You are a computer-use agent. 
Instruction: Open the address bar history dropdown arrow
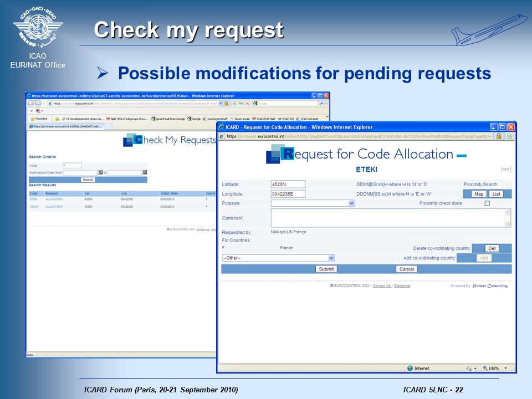221,103
